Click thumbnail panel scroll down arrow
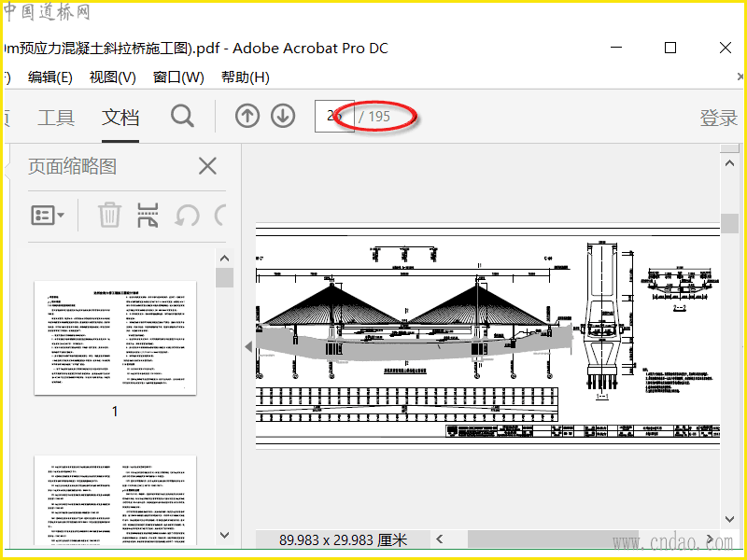The width and height of the screenshot is (747, 560). pyautogui.click(x=225, y=535)
